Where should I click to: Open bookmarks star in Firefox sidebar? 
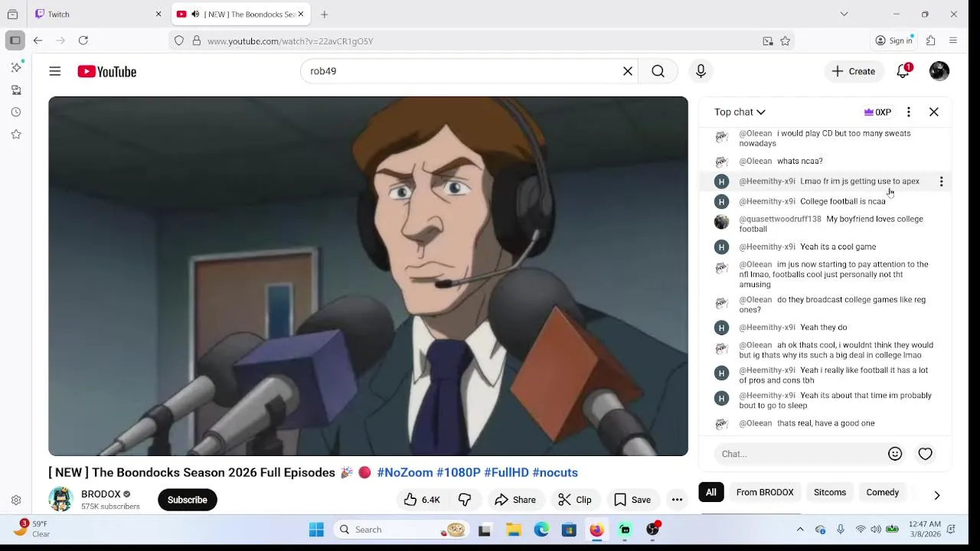pos(16,134)
